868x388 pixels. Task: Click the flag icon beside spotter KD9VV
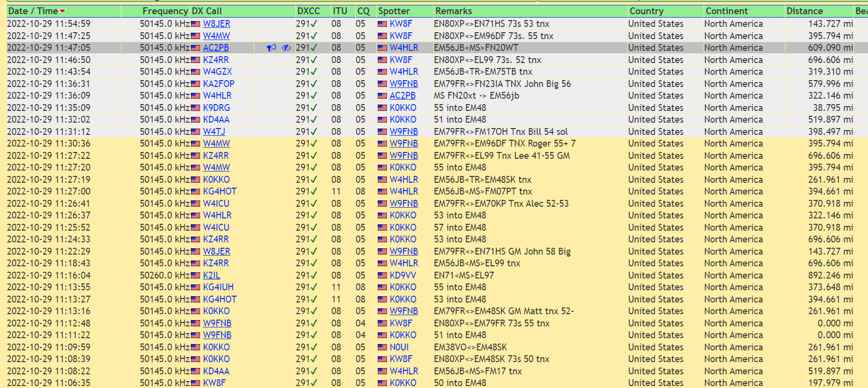click(x=383, y=275)
